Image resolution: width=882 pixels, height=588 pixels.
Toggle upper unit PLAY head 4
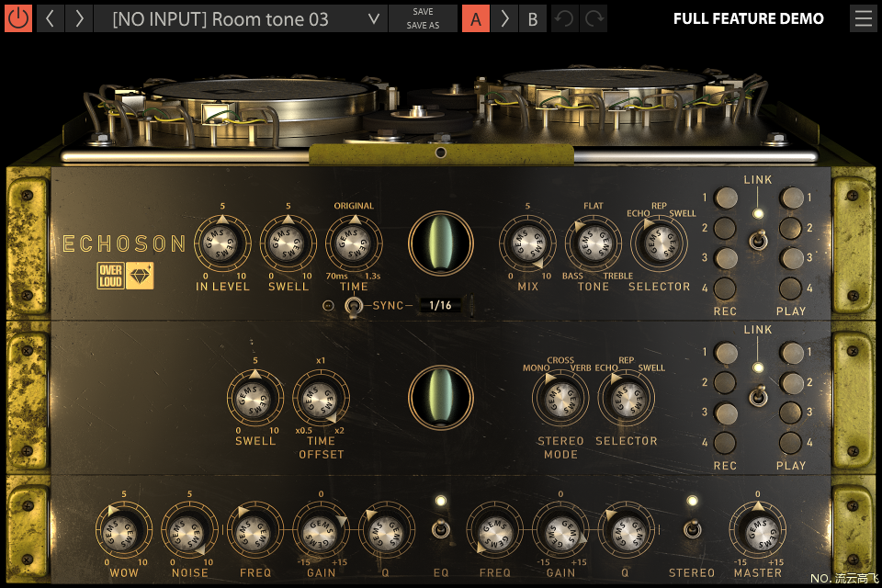(x=790, y=288)
